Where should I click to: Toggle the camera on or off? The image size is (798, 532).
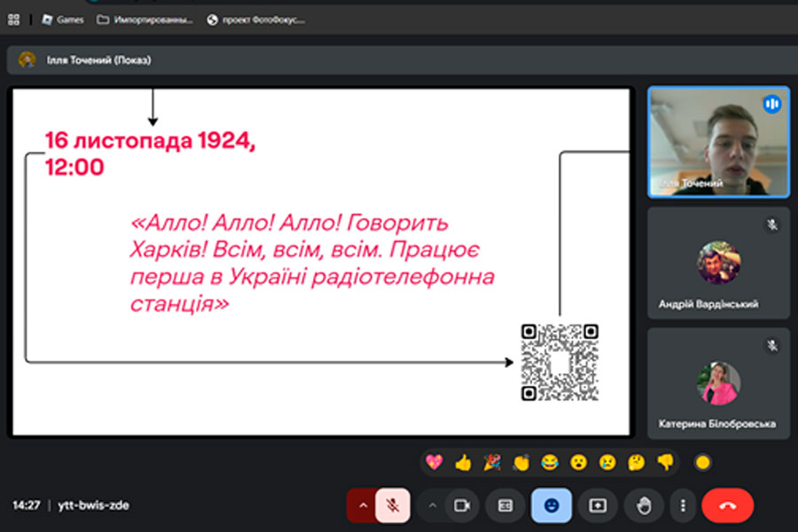click(x=461, y=505)
